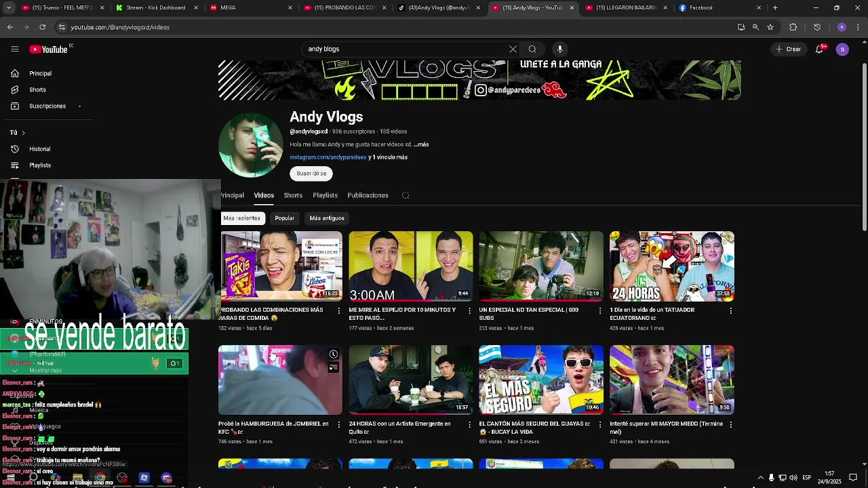
Task: Open 'y 1 vínculo más' links
Action: point(388,157)
